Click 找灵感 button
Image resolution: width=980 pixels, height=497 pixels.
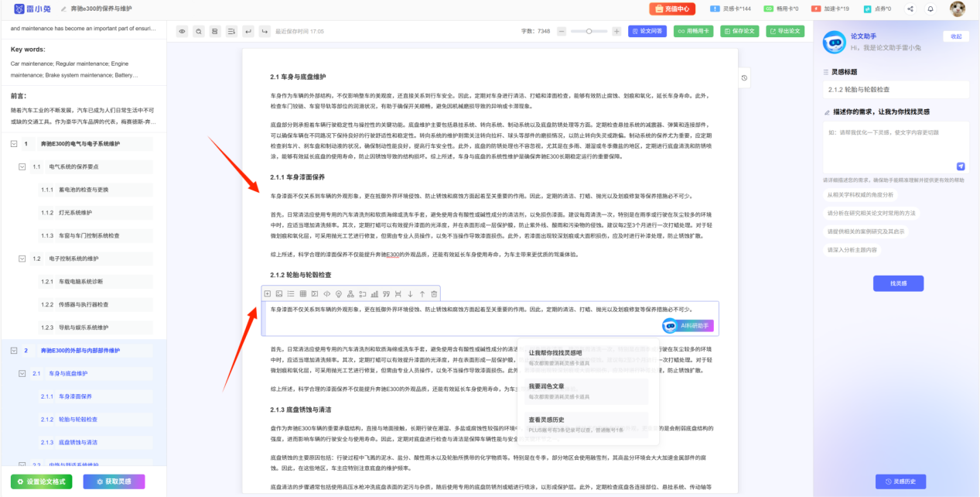898,283
